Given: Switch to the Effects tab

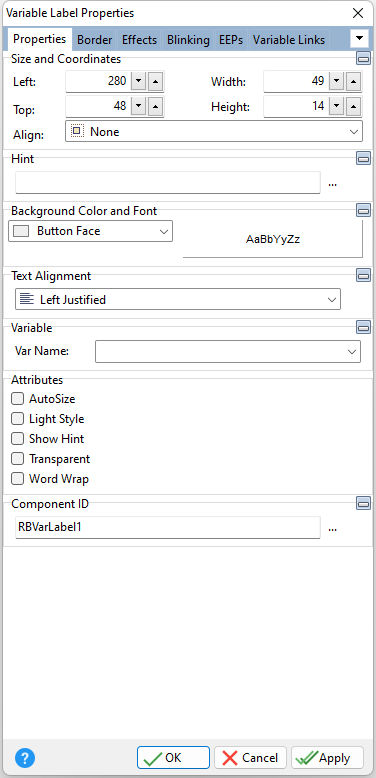Looking at the screenshot, I should 139,40.
